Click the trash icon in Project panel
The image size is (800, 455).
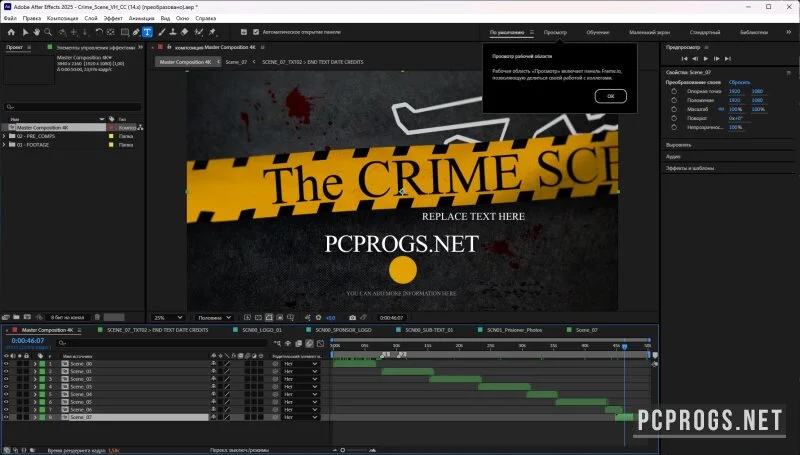(x=97, y=317)
